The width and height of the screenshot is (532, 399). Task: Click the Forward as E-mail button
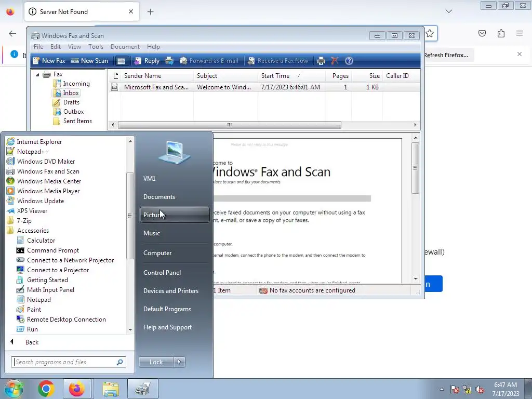[209, 61]
